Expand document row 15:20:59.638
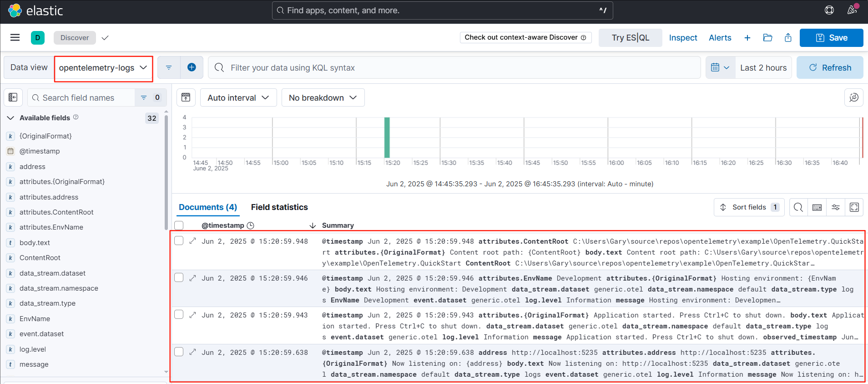 tap(193, 352)
